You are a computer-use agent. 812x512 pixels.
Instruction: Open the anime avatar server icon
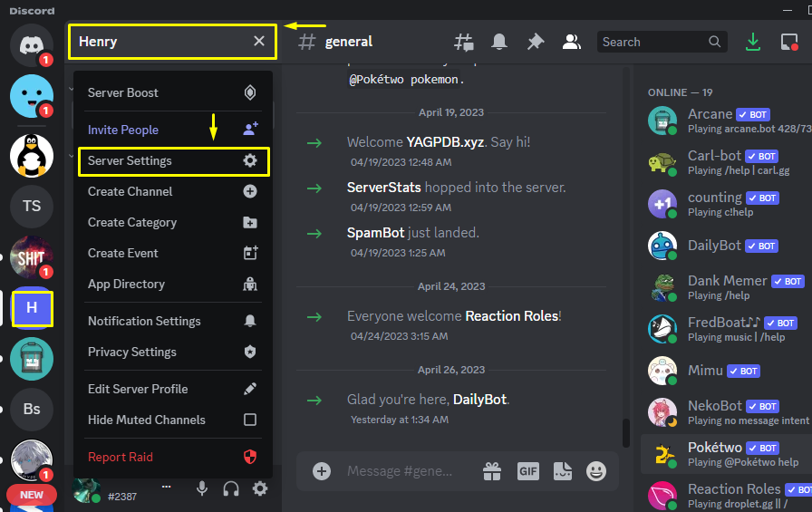point(32,460)
